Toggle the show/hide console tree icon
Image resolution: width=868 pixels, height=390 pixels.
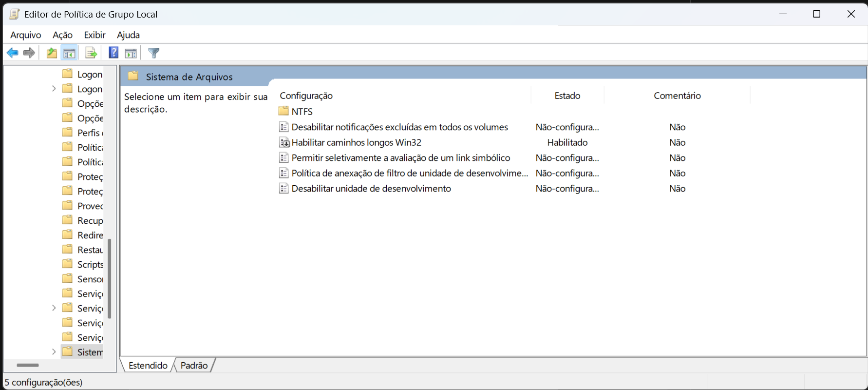point(70,53)
